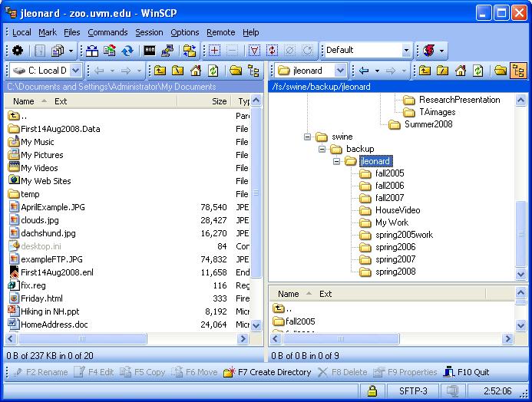Click the Synchronize icon in main toolbar
This screenshot has height=402, width=532.
(x=127, y=51)
